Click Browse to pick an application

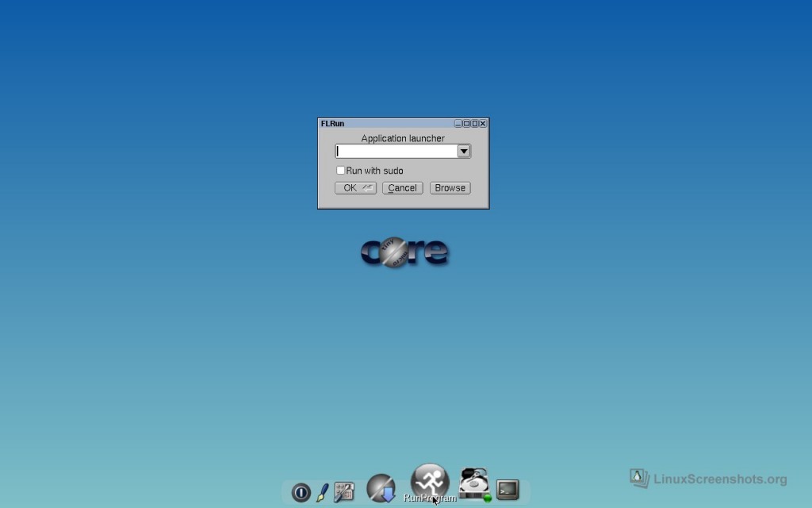coord(450,188)
